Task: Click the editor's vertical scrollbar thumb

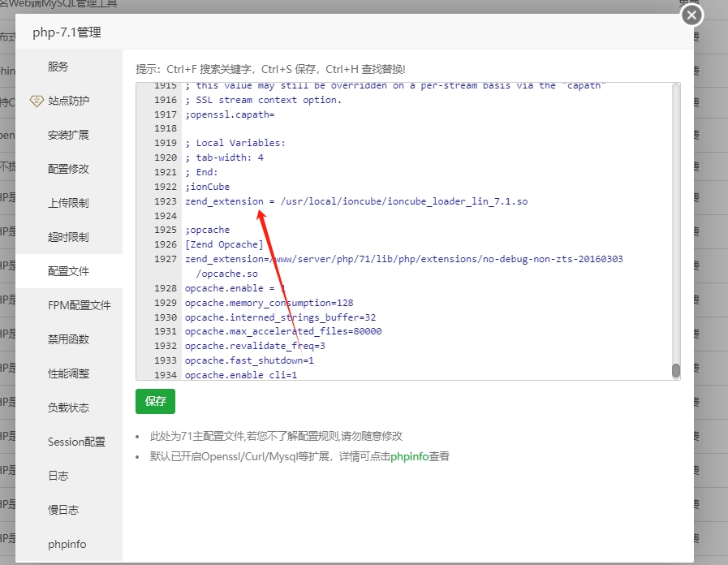Action: point(675,370)
